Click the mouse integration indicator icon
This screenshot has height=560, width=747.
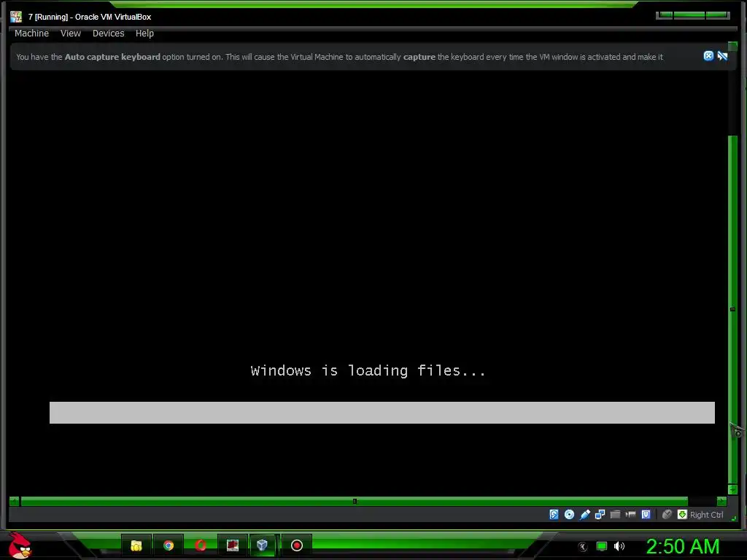click(x=667, y=514)
